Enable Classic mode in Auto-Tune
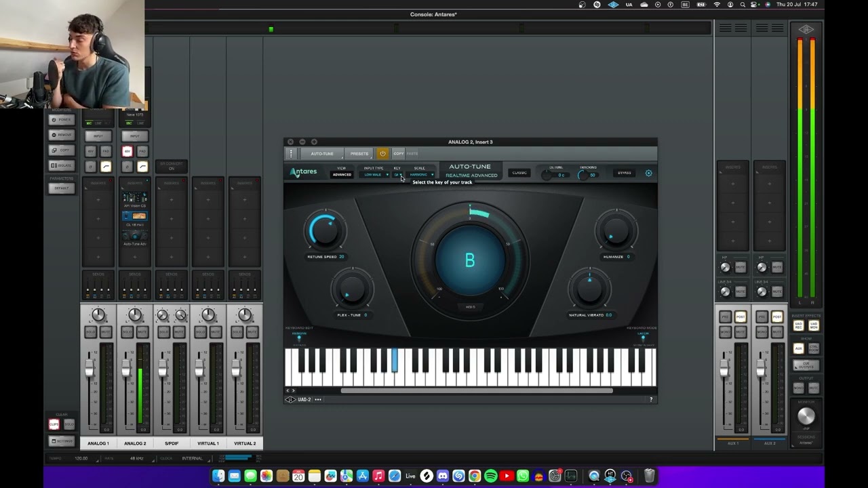Screen dimensions: 868x488 tap(519, 173)
